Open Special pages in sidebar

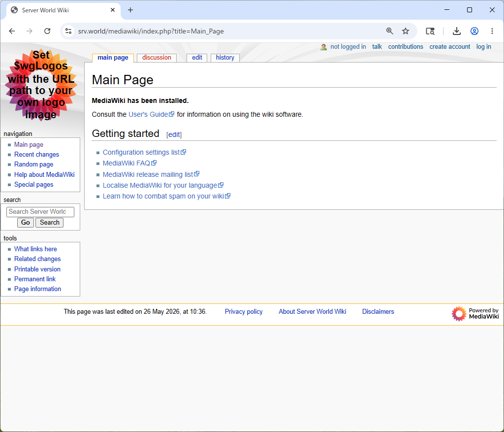pos(34,185)
